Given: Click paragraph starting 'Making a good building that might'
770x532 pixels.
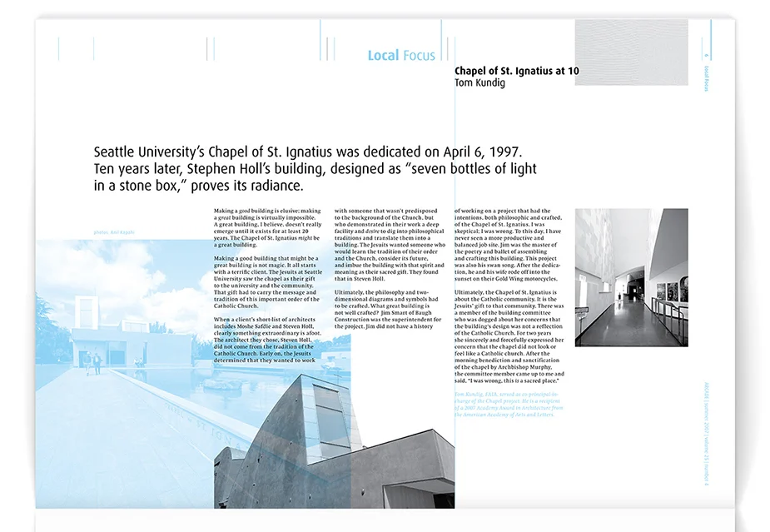Looking at the screenshot, I should (268, 282).
